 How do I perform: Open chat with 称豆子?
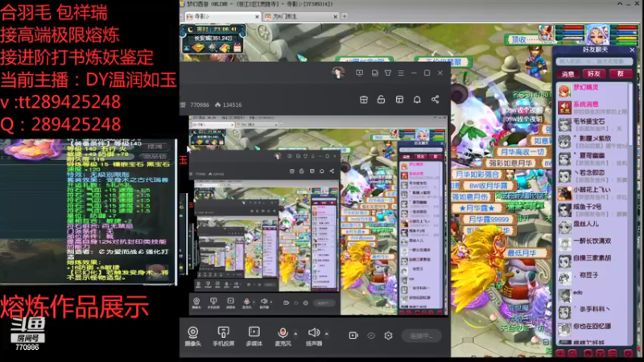click(x=592, y=278)
